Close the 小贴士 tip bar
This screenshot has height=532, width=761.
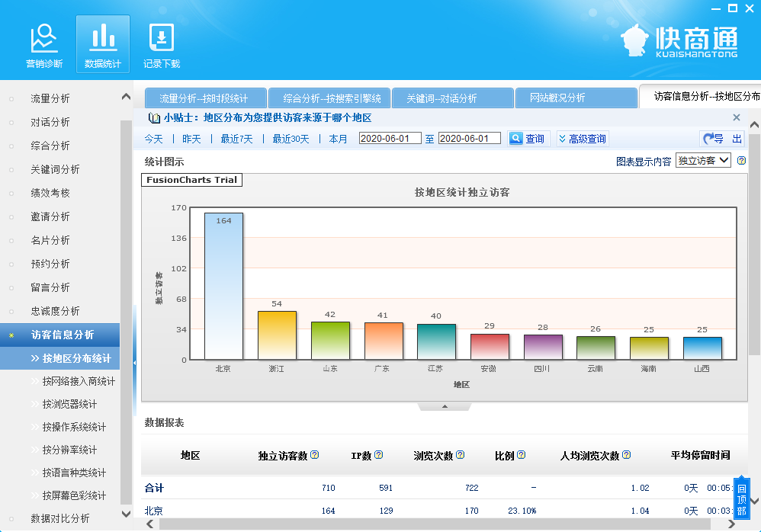pyautogui.click(x=737, y=117)
